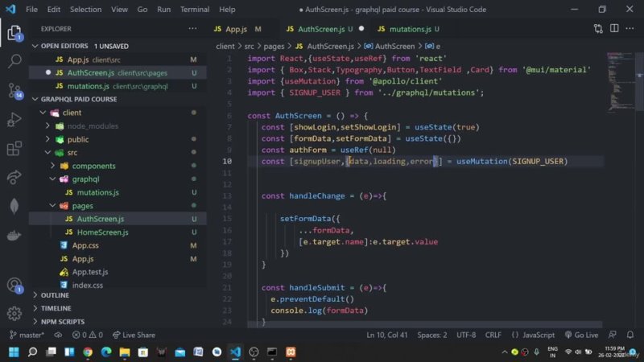Expand the public folder
Screen dimensions: 644x362
point(47,139)
